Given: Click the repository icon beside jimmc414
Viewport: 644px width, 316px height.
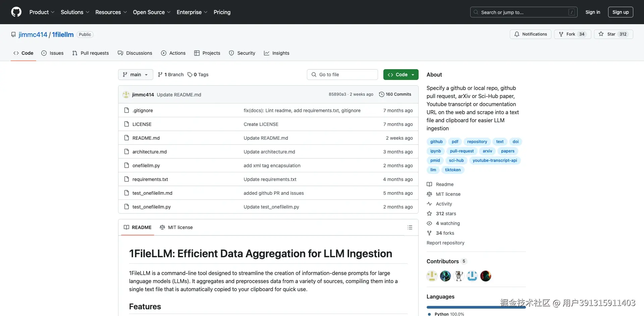Looking at the screenshot, I should click(x=13, y=35).
